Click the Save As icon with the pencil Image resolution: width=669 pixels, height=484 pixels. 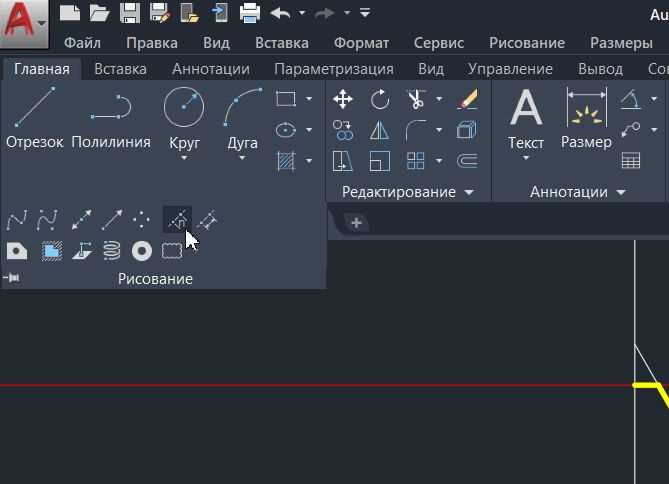coord(160,13)
